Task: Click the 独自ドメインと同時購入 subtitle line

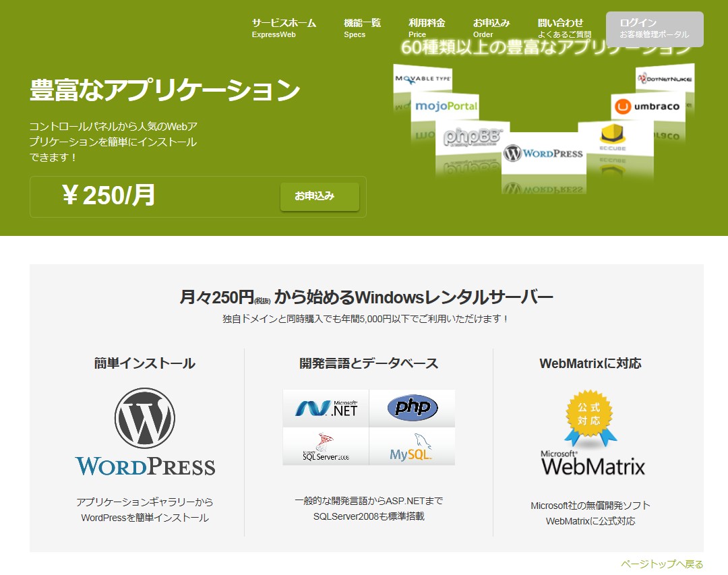Action: pos(366,319)
